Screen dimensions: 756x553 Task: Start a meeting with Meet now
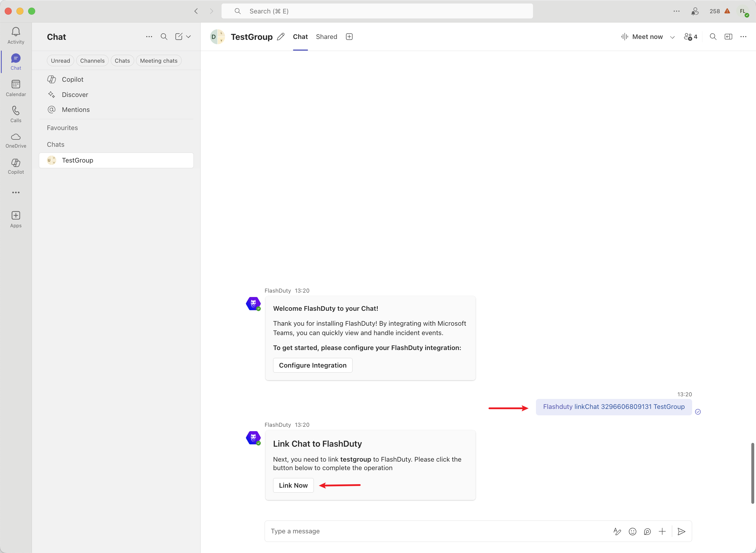point(642,37)
